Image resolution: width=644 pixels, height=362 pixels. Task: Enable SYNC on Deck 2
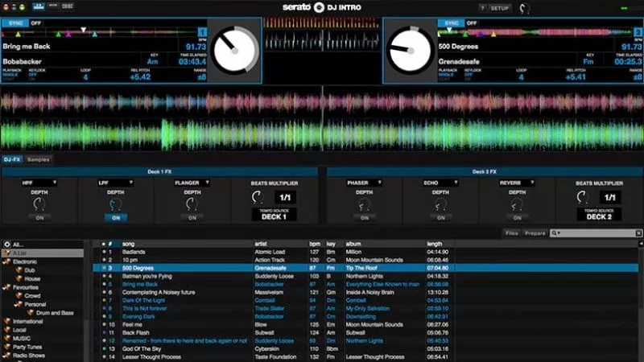click(x=452, y=23)
